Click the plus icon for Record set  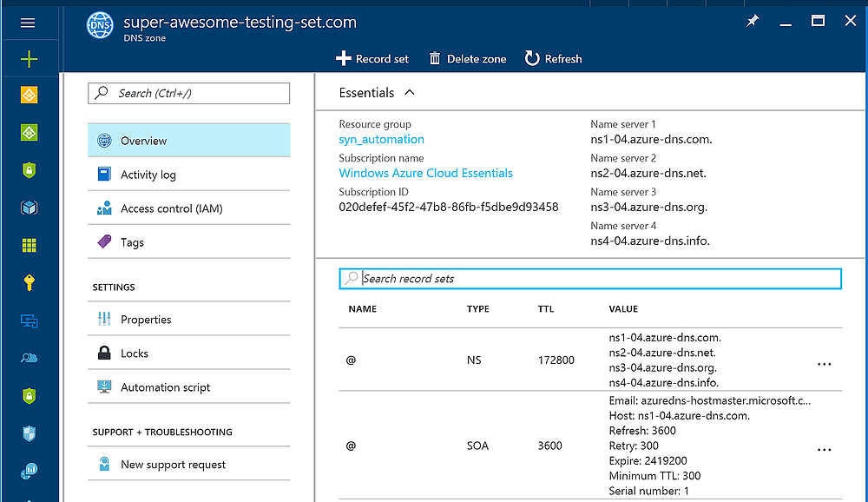coord(343,58)
